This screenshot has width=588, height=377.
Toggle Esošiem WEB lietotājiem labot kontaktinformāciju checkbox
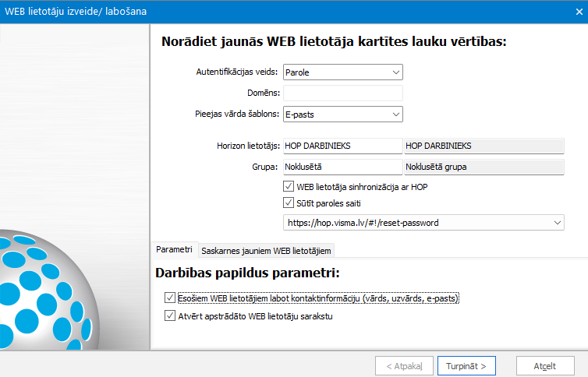tap(170, 298)
